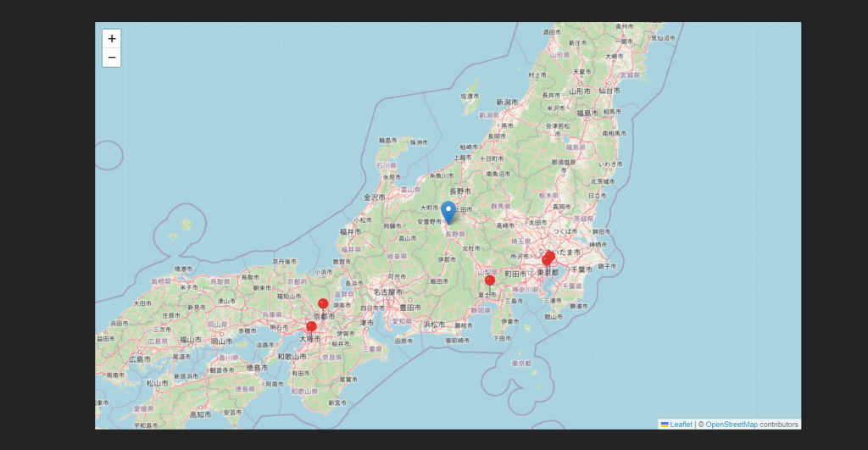
Task: Click the 広島市 city label
Action: pos(140,359)
